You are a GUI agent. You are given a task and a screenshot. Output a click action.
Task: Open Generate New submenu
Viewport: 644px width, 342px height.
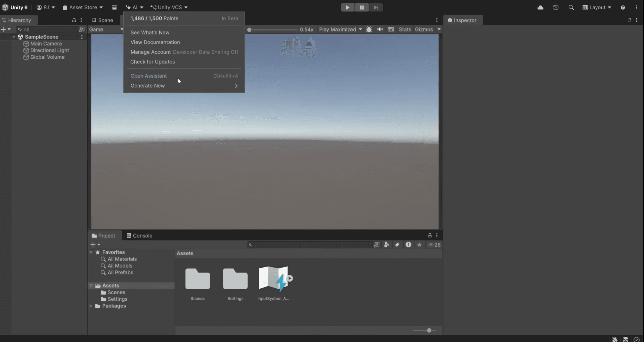(x=184, y=86)
